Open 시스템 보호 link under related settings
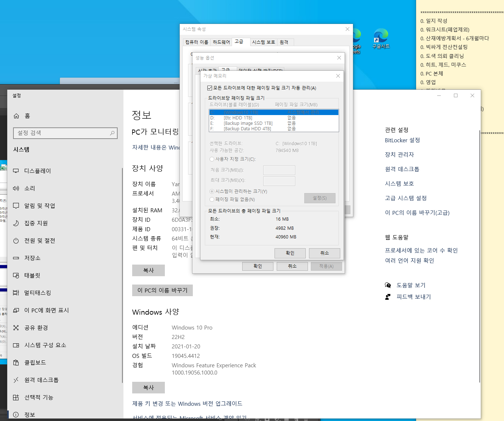 tap(399, 184)
